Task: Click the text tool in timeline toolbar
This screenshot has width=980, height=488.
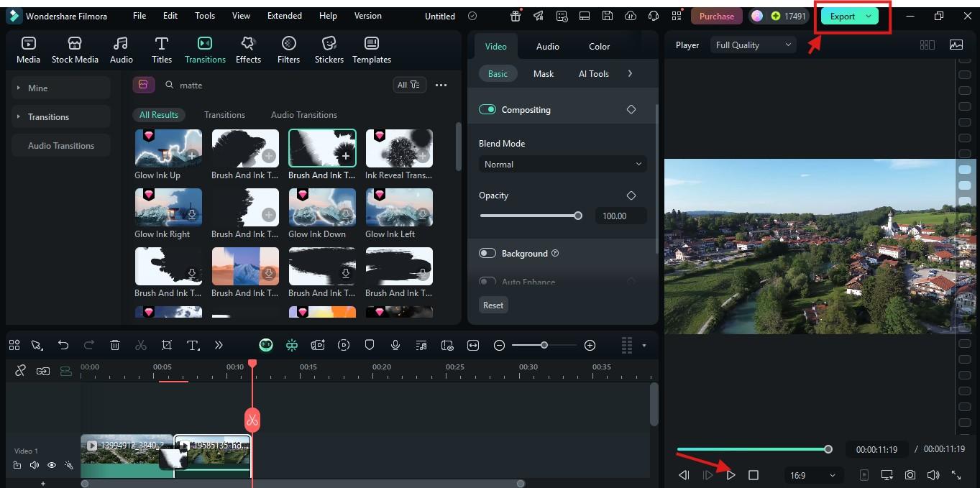Action: click(x=193, y=346)
